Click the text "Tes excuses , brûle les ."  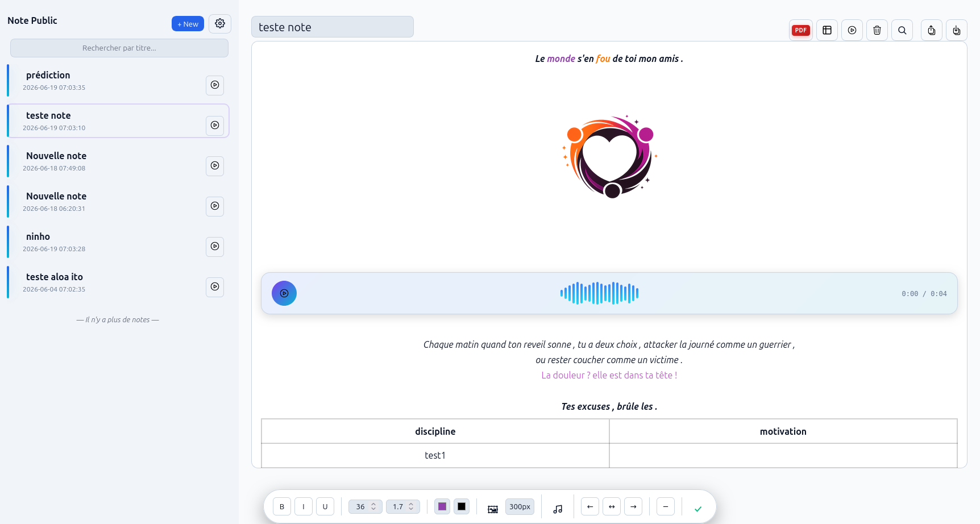609,406
